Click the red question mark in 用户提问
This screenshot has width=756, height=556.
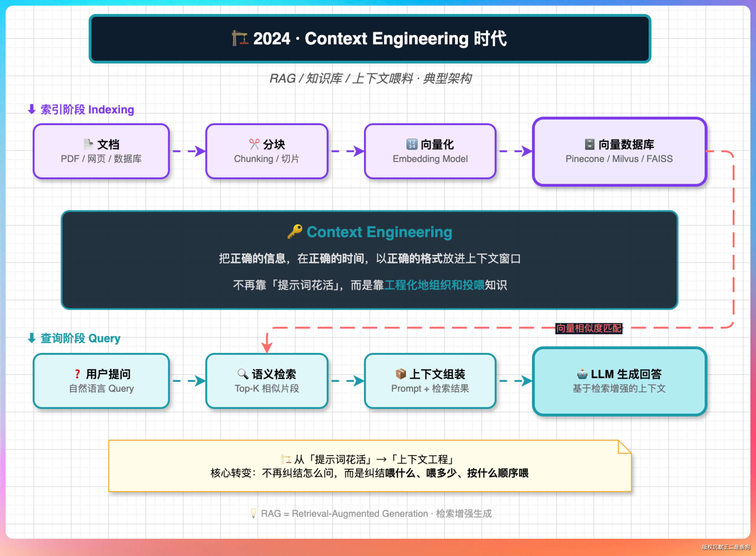point(77,373)
